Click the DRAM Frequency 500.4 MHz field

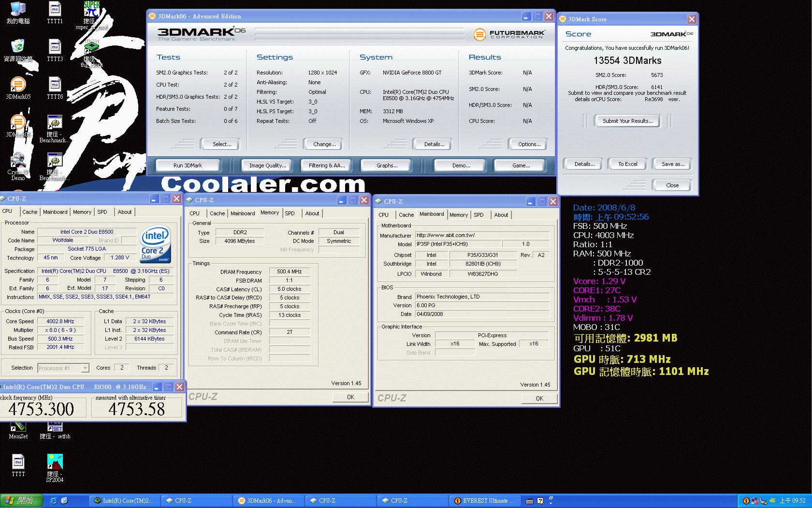click(x=290, y=272)
